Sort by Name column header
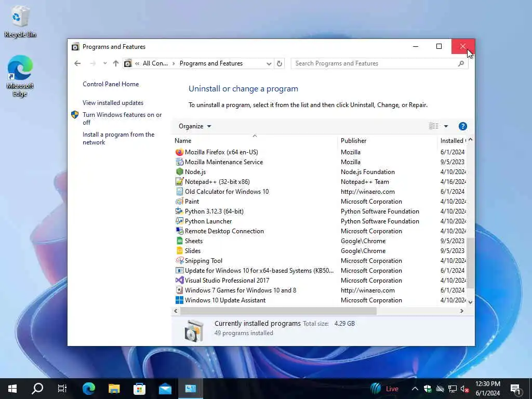 pos(255,140)
